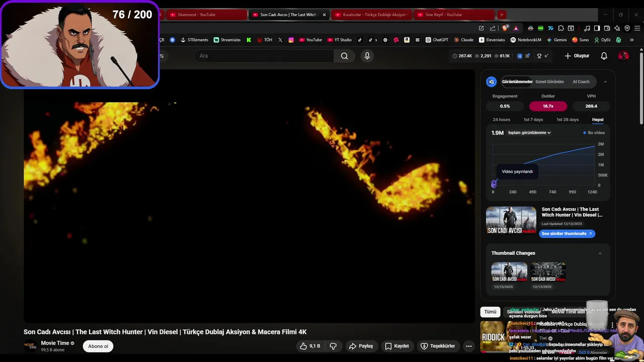This screenshot has height=362, width=644.
Task: Open the toplam görüntülenme dropdown
Action: click(x=529, y=133)
